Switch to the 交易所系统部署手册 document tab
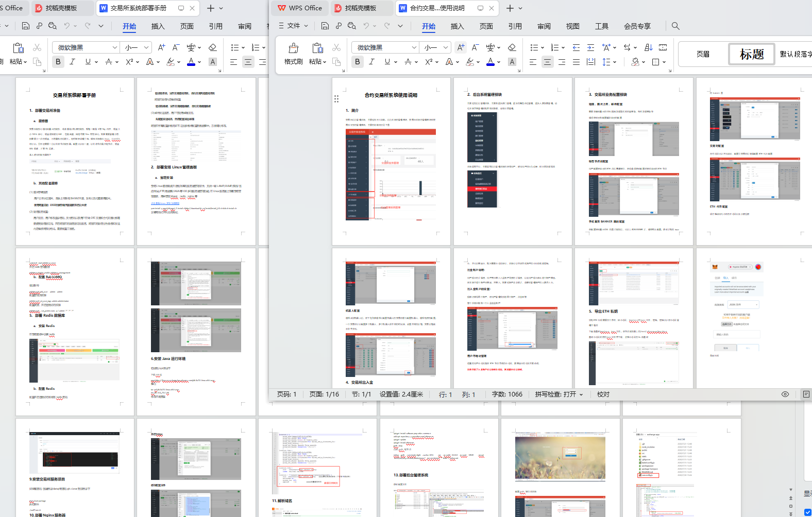This screenshot has height=517, width=812. coord(138,8)
